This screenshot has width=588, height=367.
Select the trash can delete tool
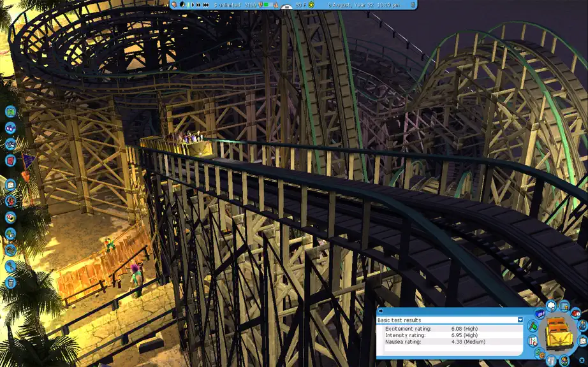point(10,282)
